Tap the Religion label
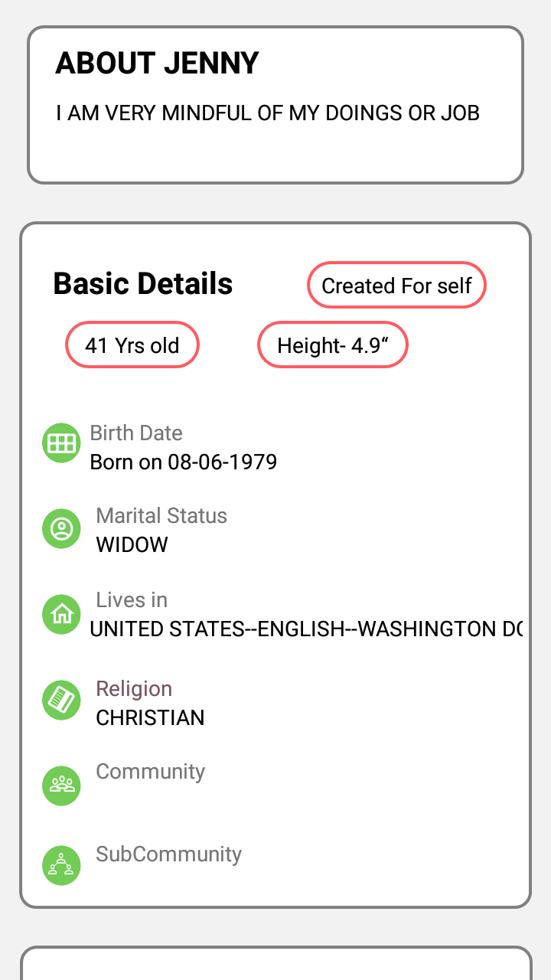This screenshot has height=980, width=551. click(134, 689)
